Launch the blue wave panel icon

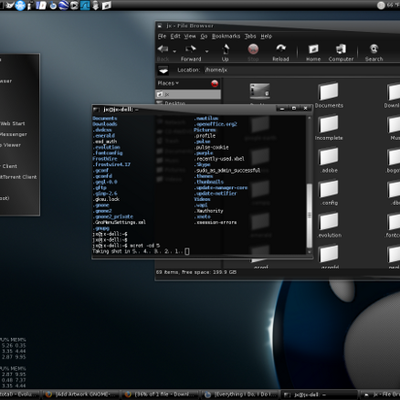[85, 5]
